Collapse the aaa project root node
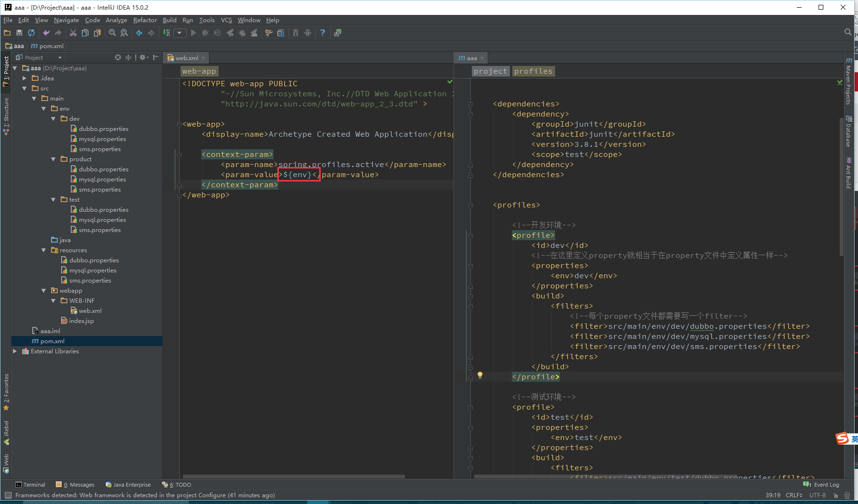858x504 pixels. point(15,68)
